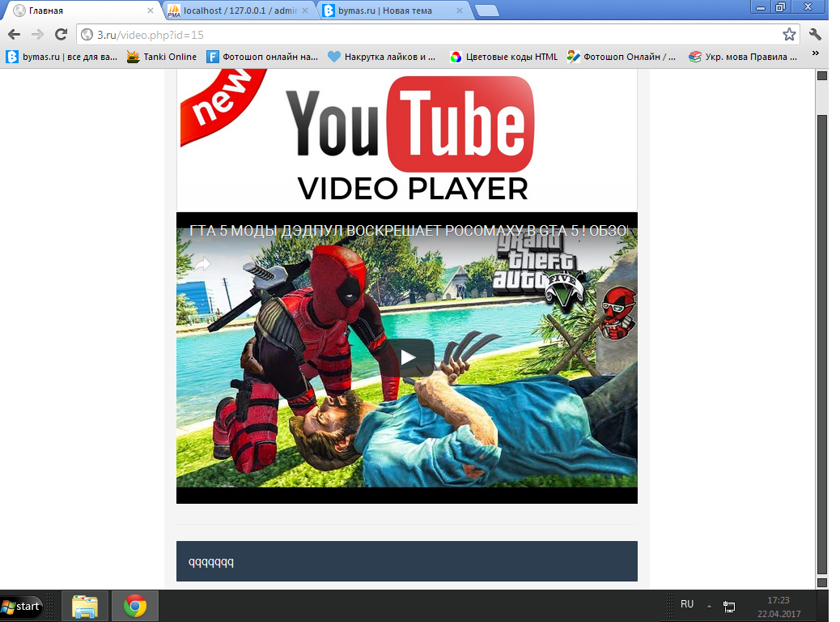Open Chrome's wrench settings menu

point(815,34)
